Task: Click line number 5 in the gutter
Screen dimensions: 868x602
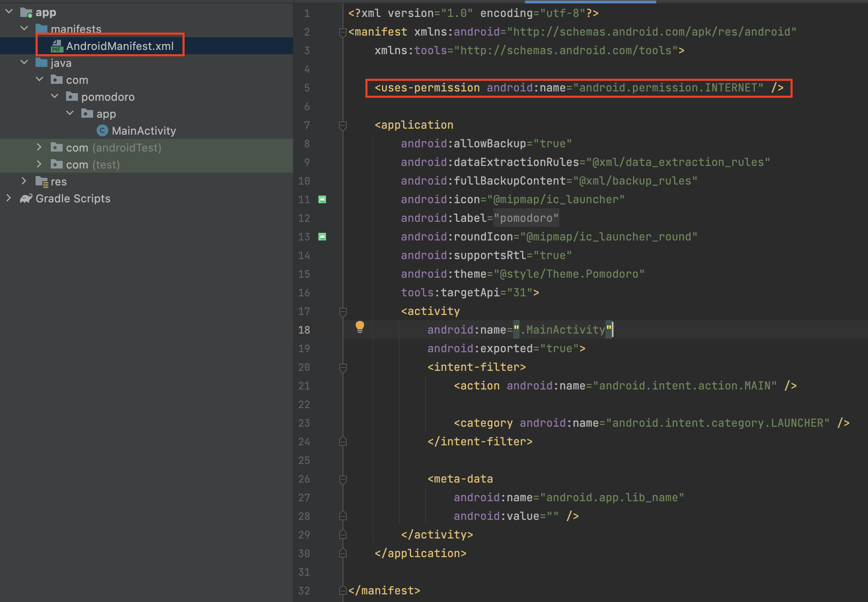Action: click(307, 88)
